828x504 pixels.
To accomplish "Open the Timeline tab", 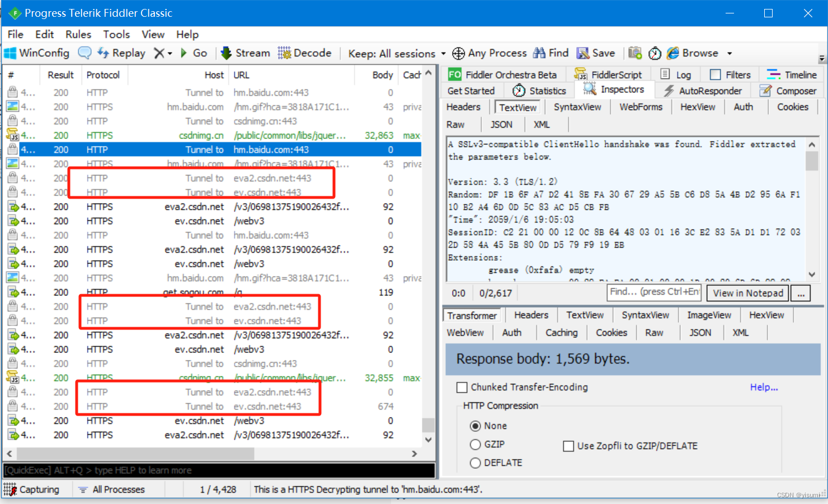I will [792, 74].
